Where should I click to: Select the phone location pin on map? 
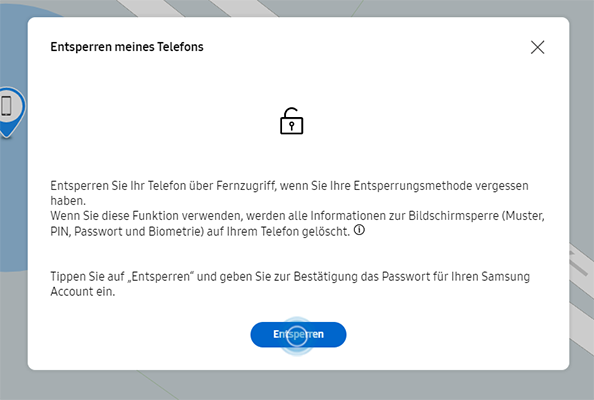9,112
